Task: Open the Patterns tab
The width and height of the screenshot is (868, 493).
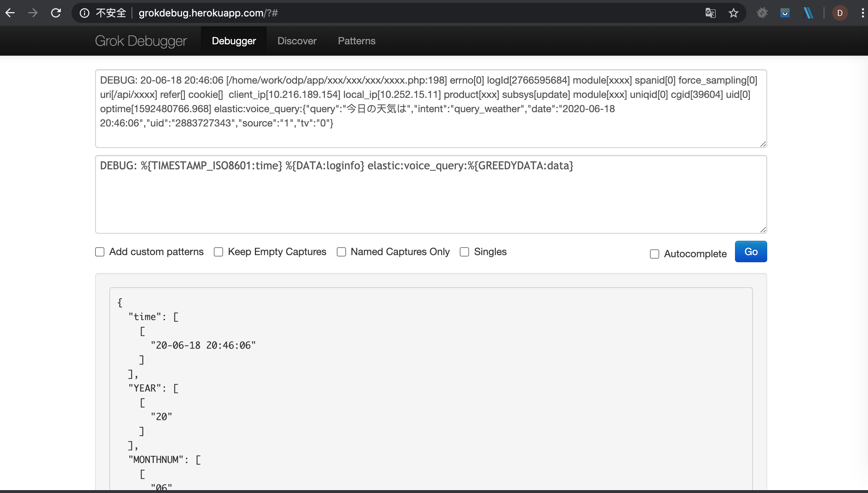Action: [x=357, y=41]
